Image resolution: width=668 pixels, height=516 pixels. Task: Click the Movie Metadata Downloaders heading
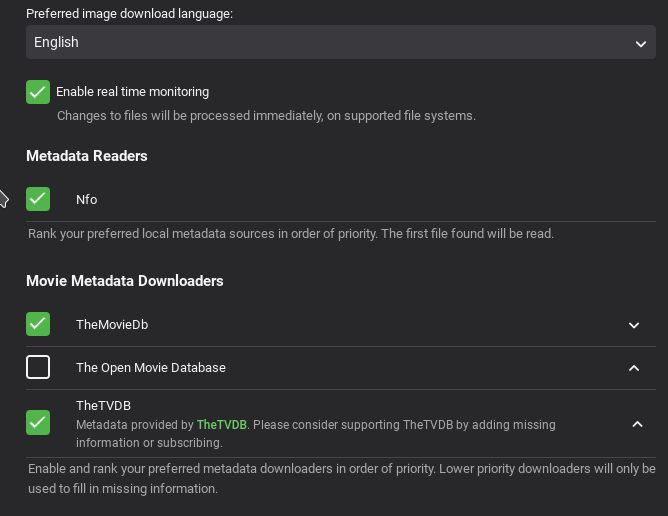click(125, 281)
